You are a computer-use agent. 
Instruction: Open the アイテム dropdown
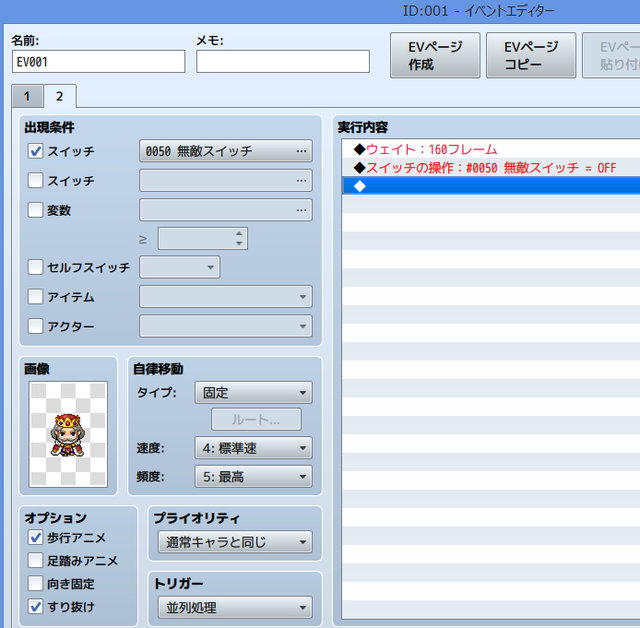click(226, 297)
